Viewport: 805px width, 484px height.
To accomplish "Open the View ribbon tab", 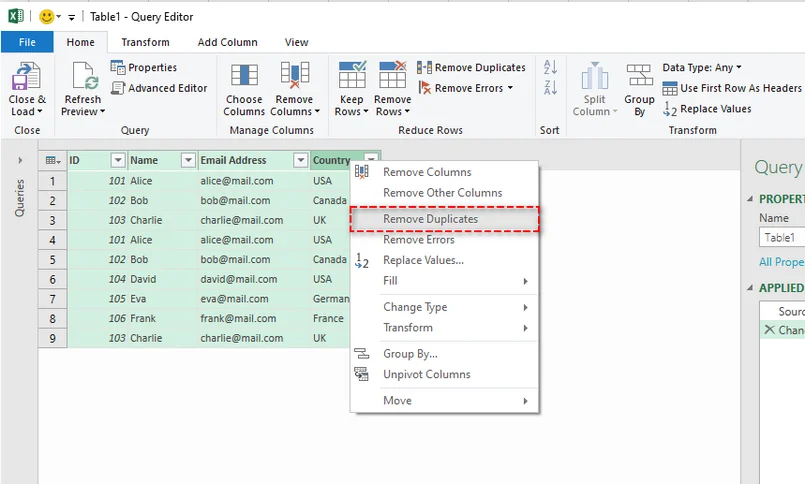I will point(296,42).
